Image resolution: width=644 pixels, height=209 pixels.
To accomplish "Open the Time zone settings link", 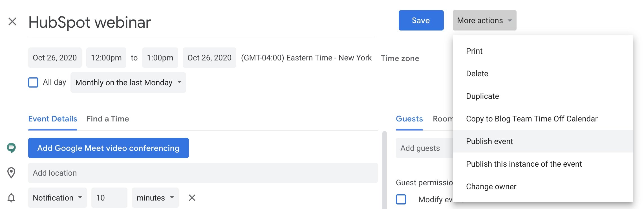I will (400, 58).
